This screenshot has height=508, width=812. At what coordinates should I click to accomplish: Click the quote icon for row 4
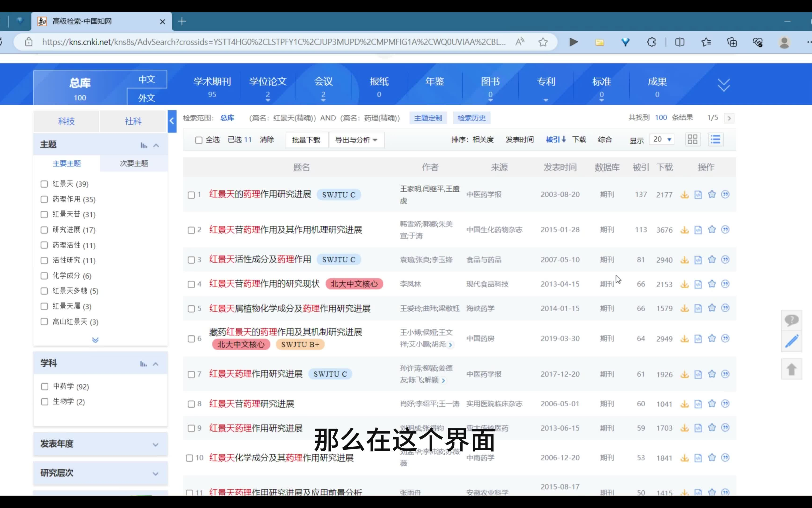[725, 284]
